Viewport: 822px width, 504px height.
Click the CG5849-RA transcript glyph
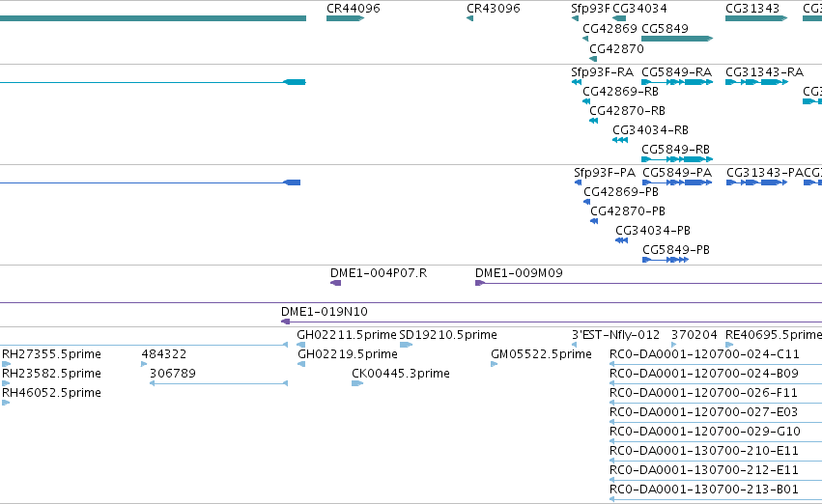coord(677,82)
